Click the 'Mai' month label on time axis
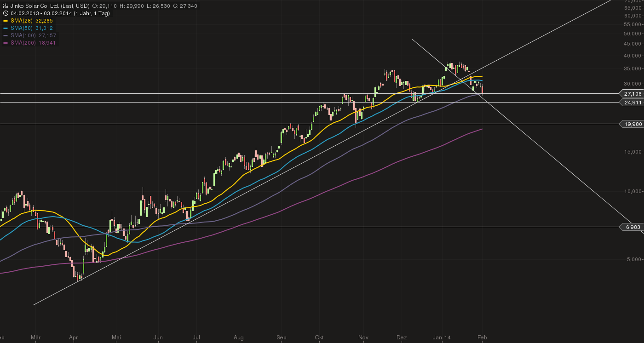The height and width of the screenshot is (343, 644). 116,337
